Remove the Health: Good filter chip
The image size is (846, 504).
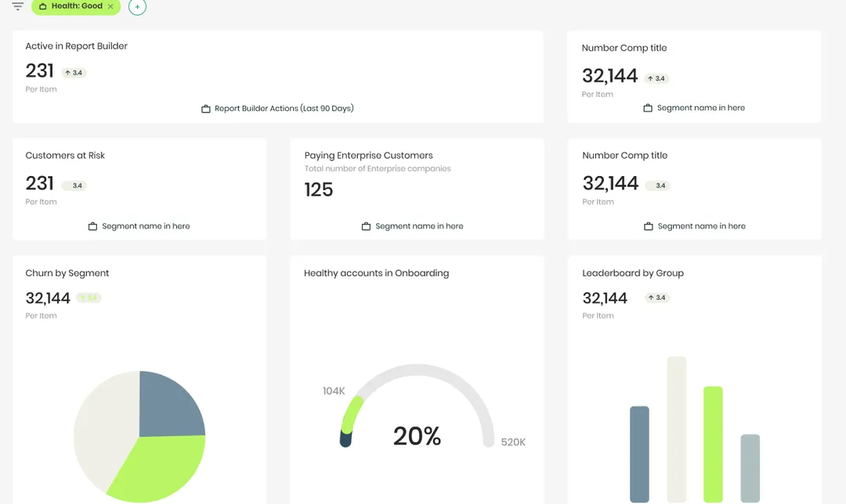point(110,6)
